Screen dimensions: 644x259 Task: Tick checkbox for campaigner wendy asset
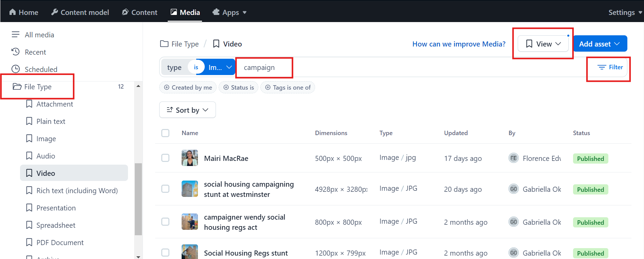pos(165,222)
